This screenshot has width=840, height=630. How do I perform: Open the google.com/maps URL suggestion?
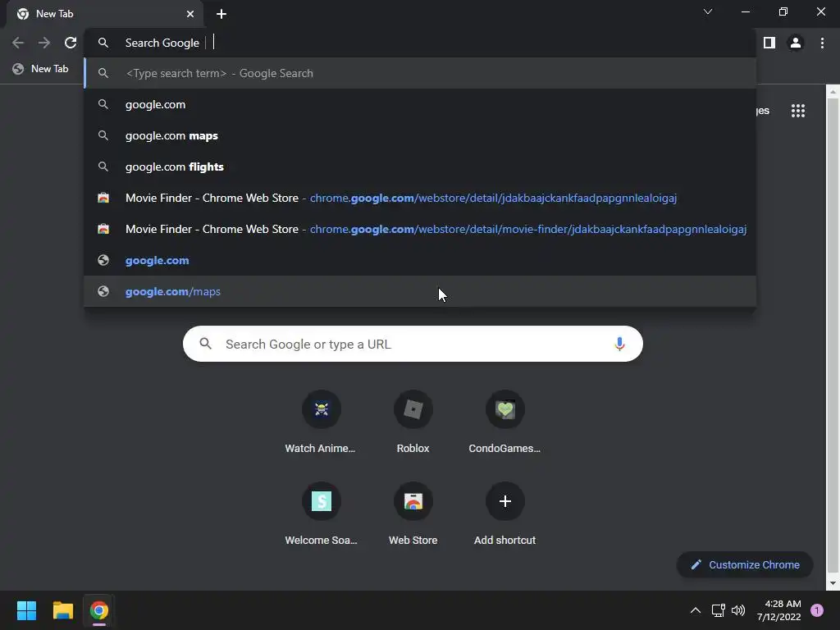pos(420,291)
